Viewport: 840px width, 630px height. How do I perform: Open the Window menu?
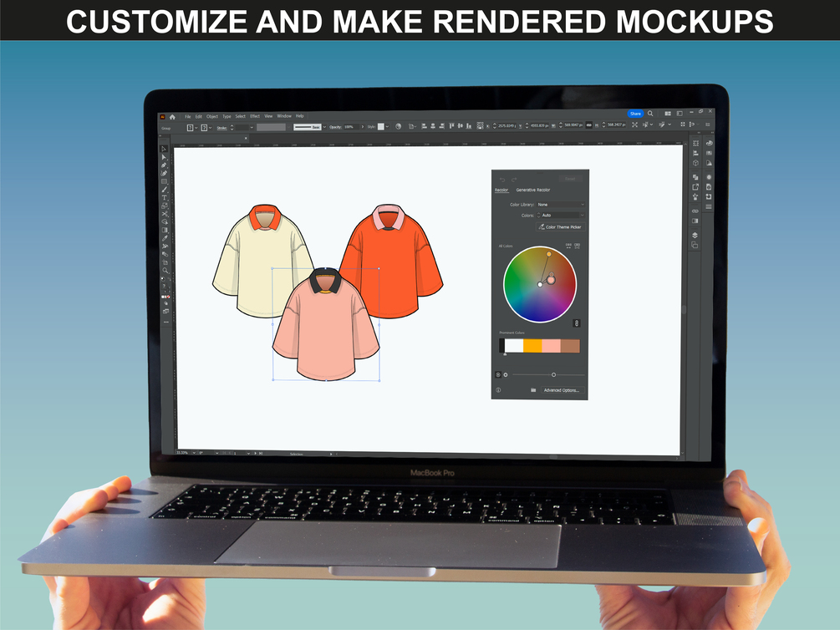[x=284, y=115]
